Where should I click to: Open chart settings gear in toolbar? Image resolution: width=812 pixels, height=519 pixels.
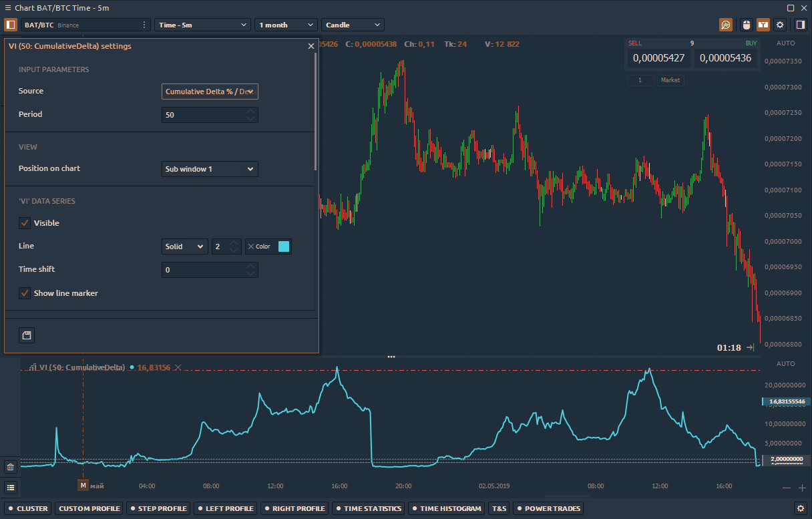point(779,25)
